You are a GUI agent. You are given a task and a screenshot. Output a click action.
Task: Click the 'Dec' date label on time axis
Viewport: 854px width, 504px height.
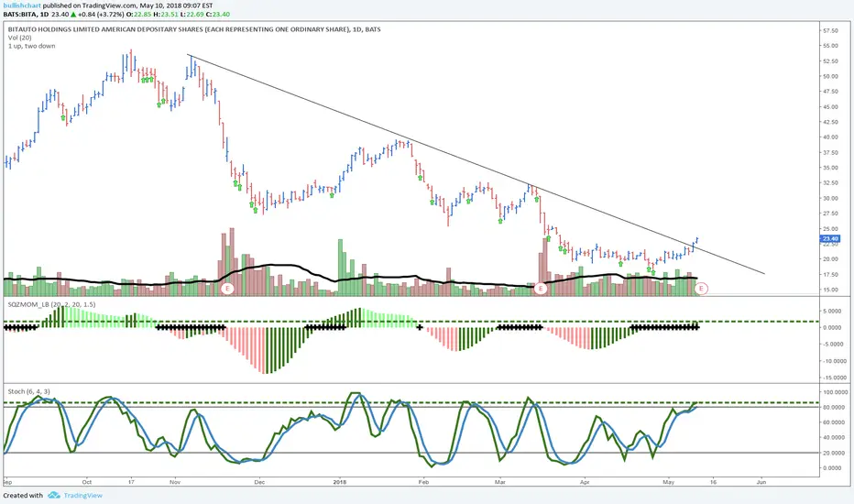pos(259,482)
